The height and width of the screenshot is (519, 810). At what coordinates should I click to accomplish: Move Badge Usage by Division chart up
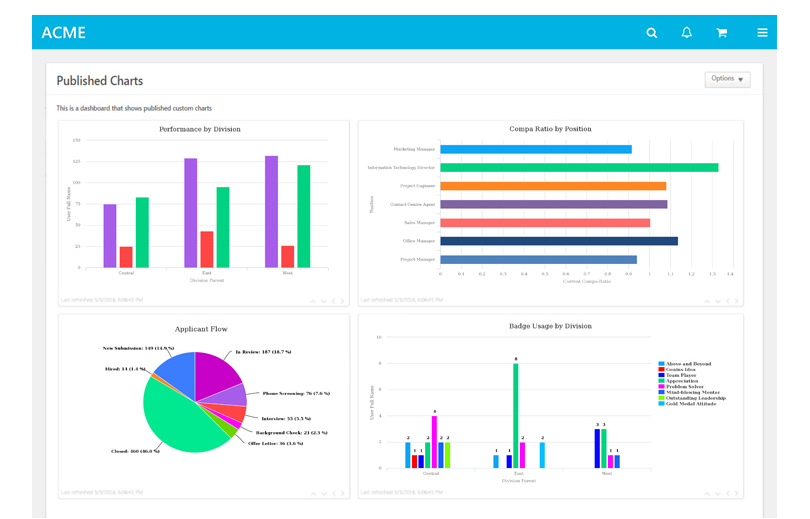pos(707,494)
